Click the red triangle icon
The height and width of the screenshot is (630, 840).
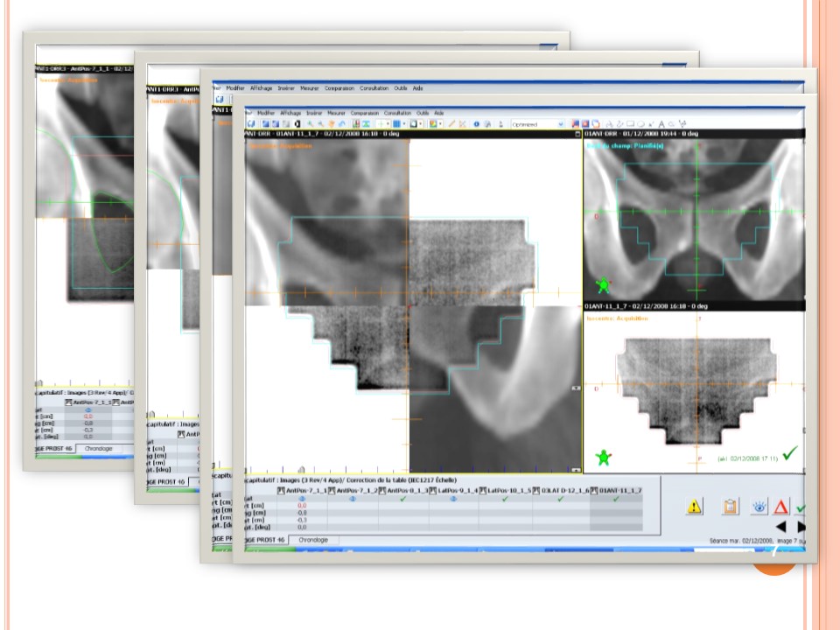pos(780,507)
